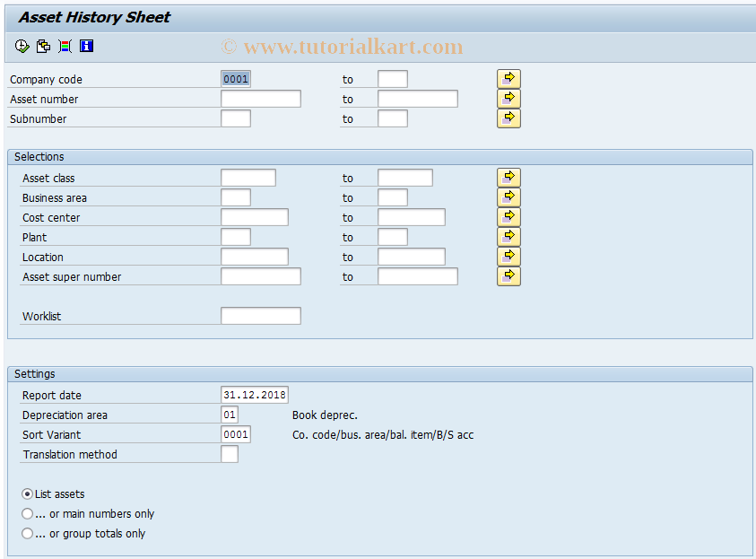Click the Asset number from field

point(261,99)
